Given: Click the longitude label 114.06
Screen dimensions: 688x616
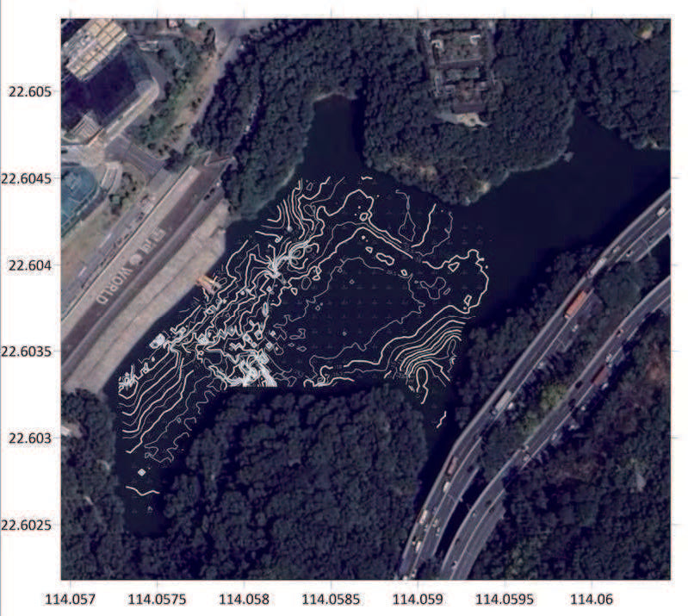Looking at the screenshot, I should tap(591, 600).
